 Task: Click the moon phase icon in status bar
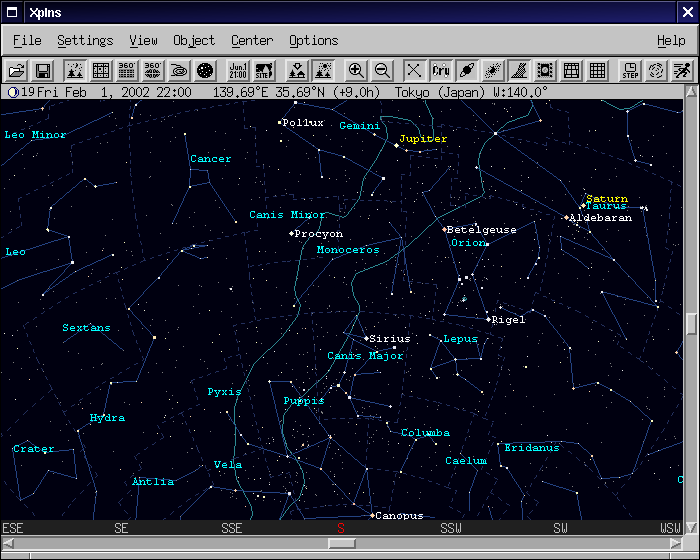point(14,92)
